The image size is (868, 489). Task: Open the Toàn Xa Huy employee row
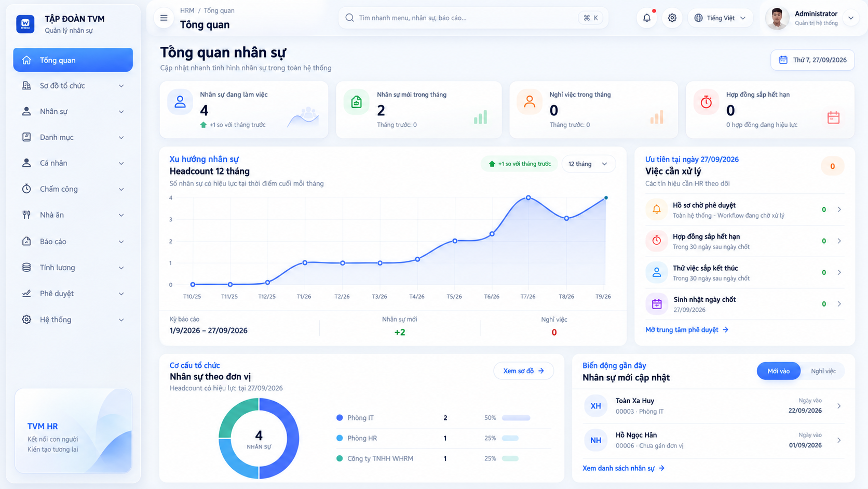713,406
